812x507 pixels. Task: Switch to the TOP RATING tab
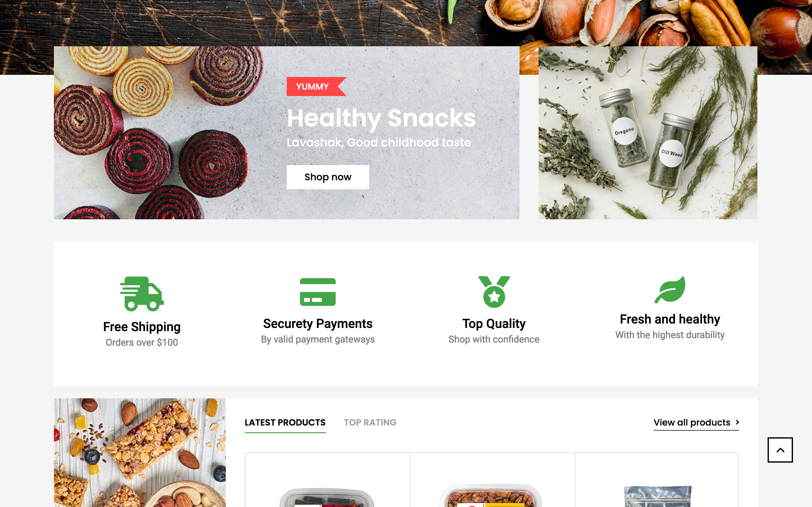pyautogui.click(x=370, y=422)
